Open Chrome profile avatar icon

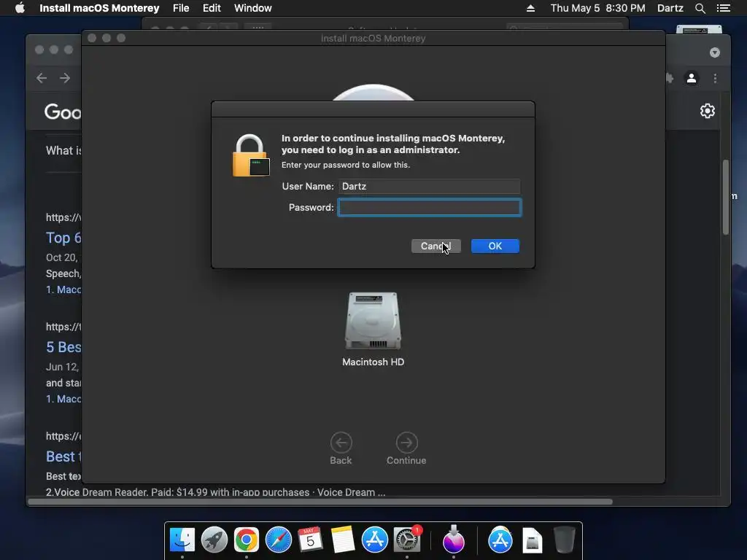pos(692,78)
